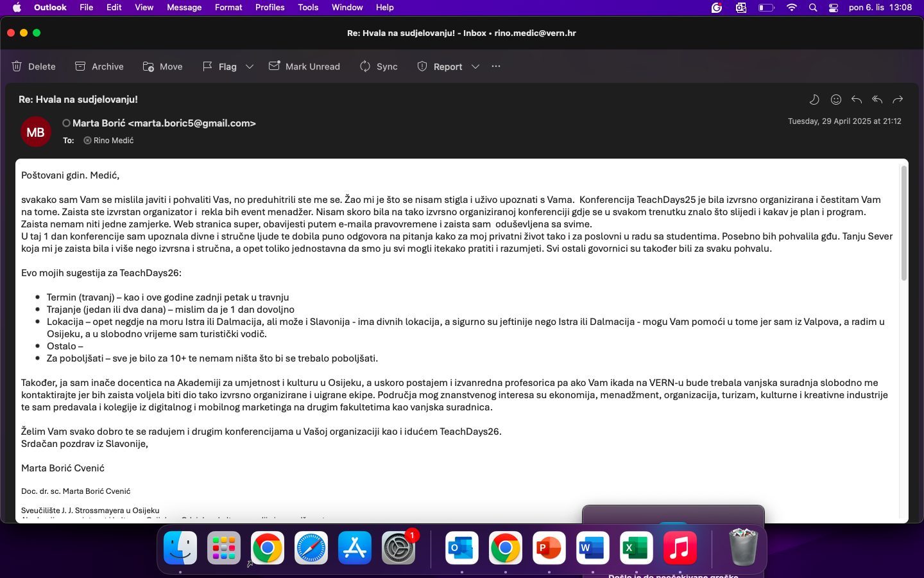Click the signature line 'Doc. dr. sc. Marta Borić Cvenić'

click(76, 491)
